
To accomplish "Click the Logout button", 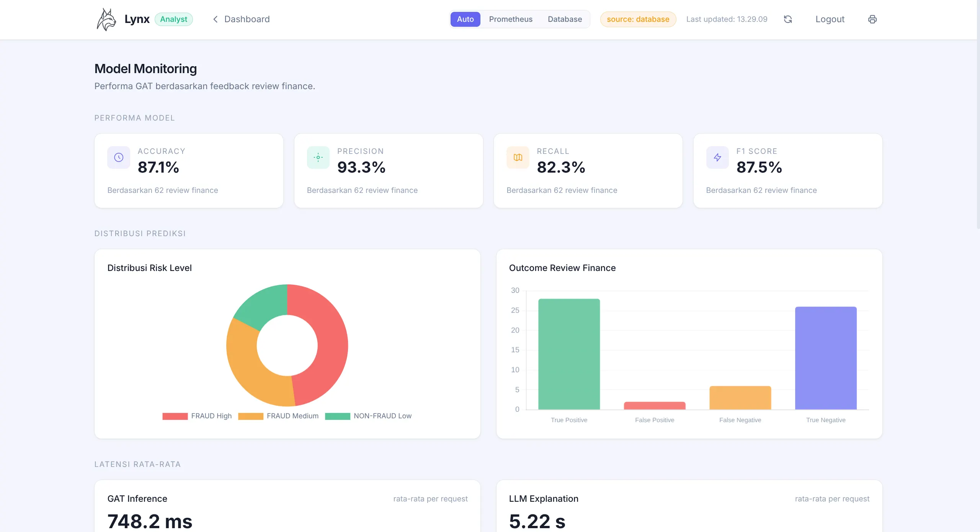I will click(x=830, y=19).
